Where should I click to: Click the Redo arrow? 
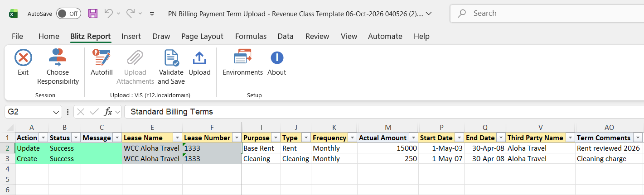(x=131, y=14)
